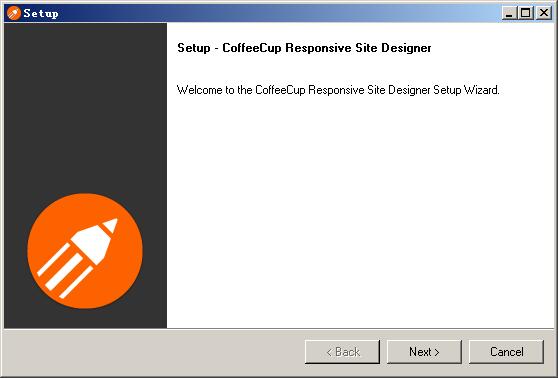Select the 'Setup - CoffeeCup Responsive Site Designer' heading
Image resolution: width=558 pixels, height=378 pixels.
point(304,48)
